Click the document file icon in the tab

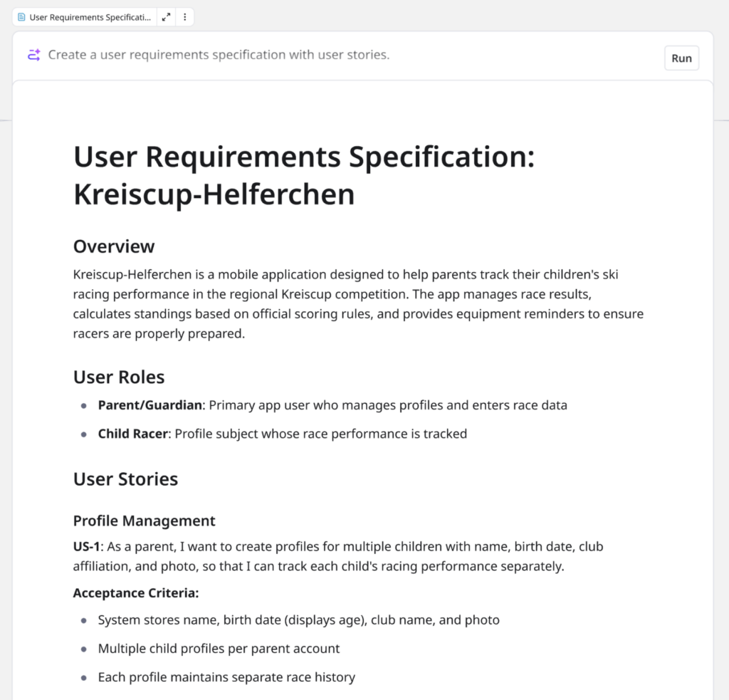coord(21,17)
